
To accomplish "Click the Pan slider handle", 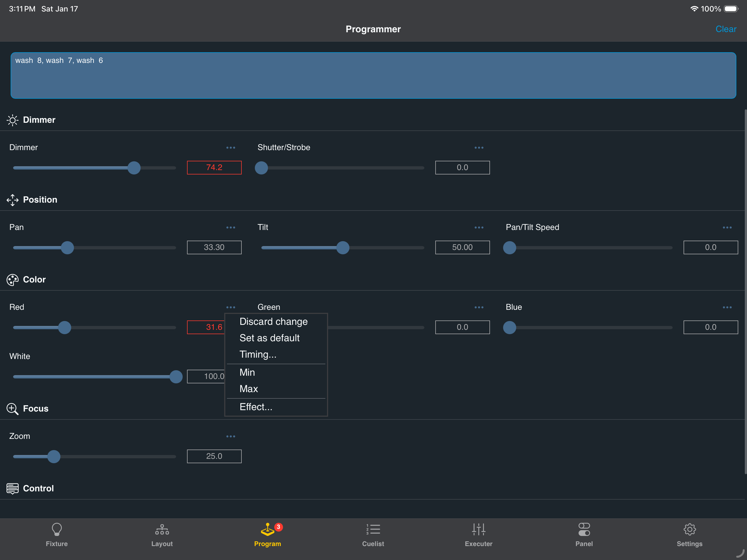I will click(x=68, y=247).
